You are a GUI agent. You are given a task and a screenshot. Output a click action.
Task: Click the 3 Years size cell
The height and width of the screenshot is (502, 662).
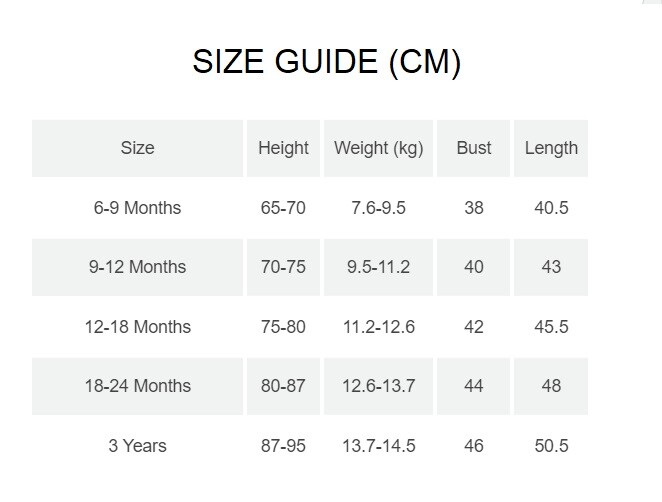click(137, 446)
